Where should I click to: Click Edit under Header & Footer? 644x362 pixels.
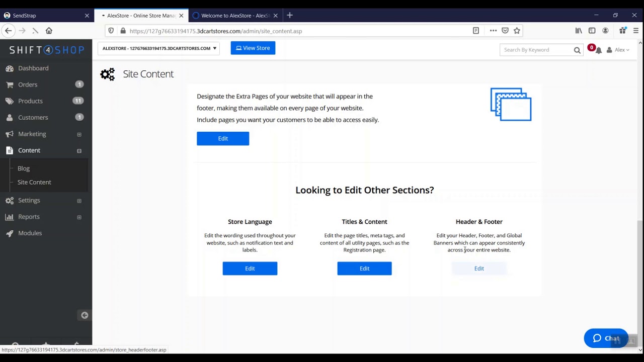tap(479, 268)
